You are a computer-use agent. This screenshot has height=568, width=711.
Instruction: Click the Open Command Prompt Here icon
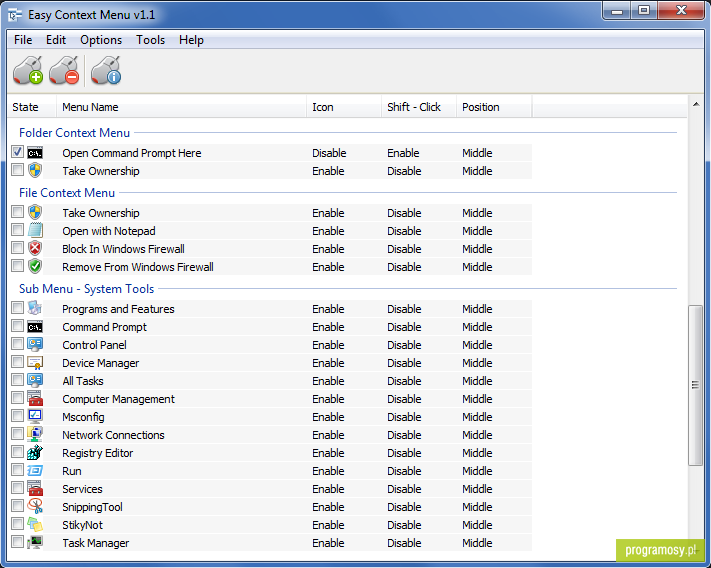pos(35,153)
